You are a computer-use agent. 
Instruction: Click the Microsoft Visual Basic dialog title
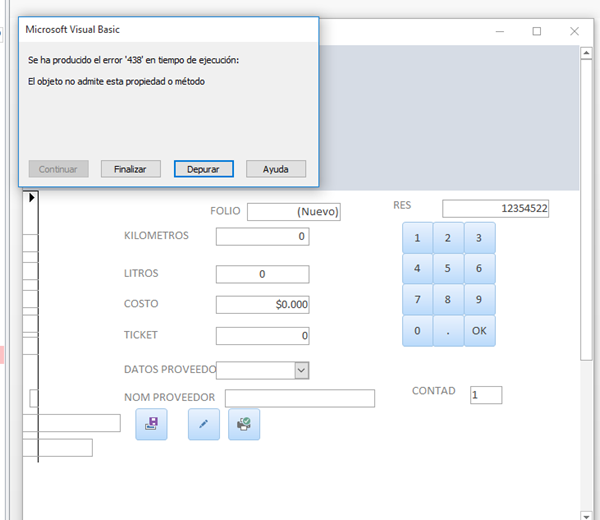(x=72, y=29)
